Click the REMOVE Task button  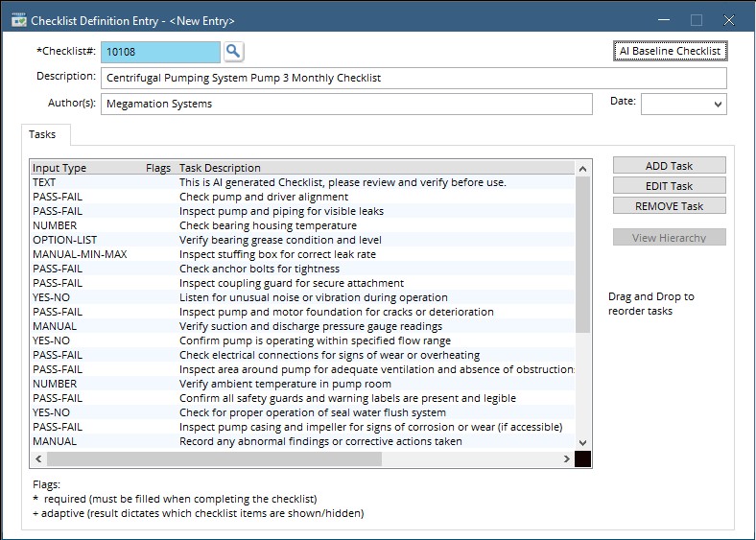tap(670, 206)
